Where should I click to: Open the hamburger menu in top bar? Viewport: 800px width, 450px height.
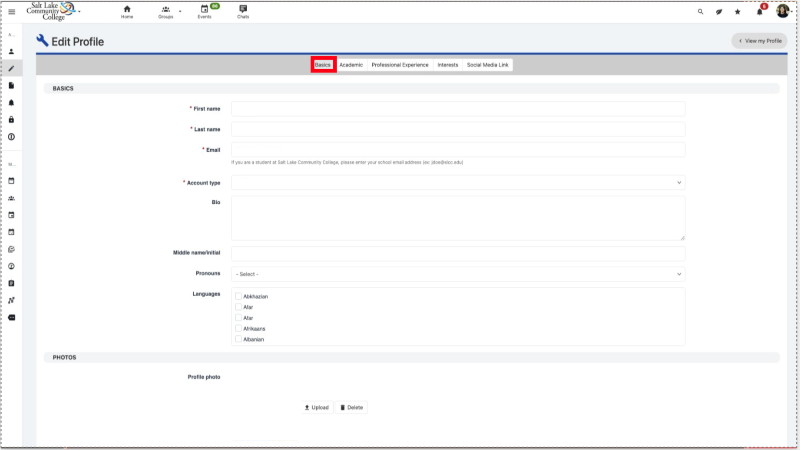(12, 11)
